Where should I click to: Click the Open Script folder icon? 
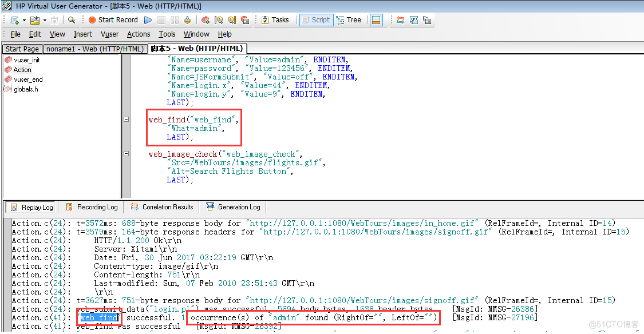tap(34, 19)
